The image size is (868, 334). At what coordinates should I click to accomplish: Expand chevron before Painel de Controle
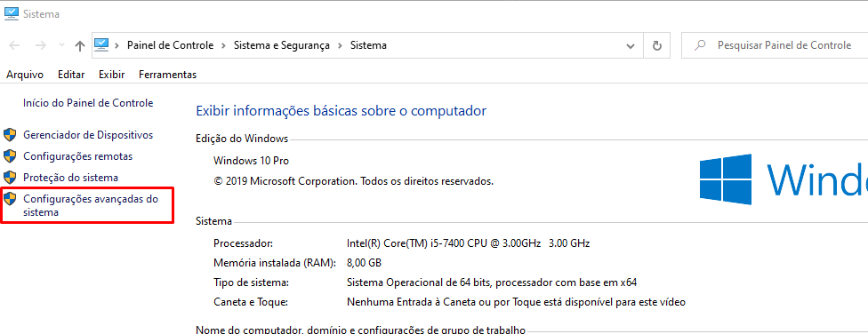(117, 46)
